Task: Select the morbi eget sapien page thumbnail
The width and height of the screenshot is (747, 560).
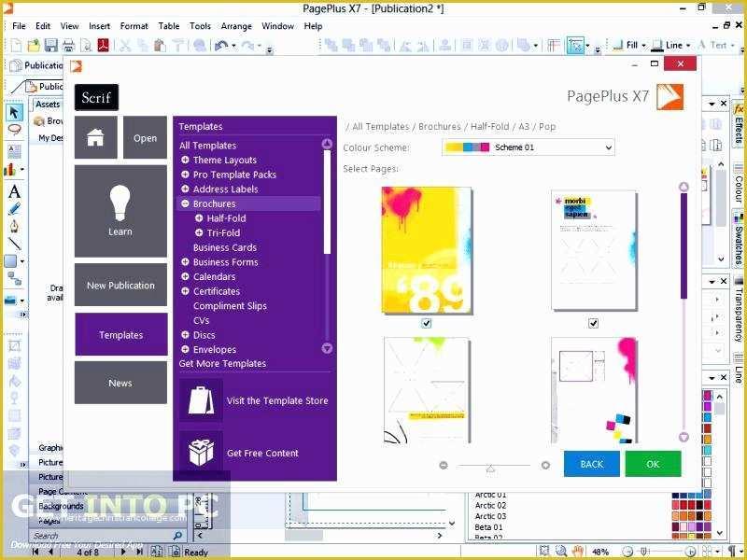Action: (594, 250)
